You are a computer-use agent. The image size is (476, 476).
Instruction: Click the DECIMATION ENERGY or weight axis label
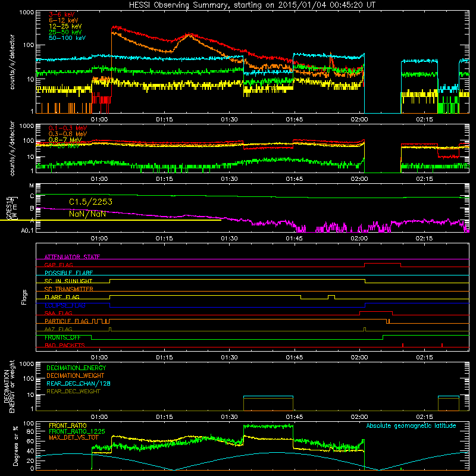click(9, 386)
